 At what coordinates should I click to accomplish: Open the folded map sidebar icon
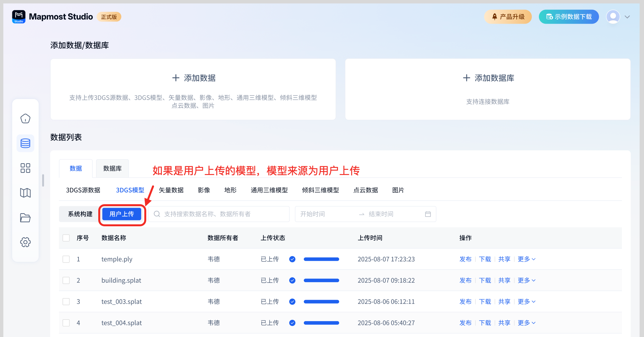[25, 193]
